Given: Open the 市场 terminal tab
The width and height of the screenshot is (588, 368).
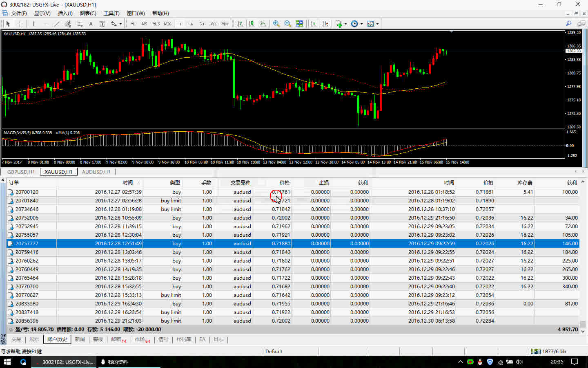Looking at the screenshot, I should point(142,339).
